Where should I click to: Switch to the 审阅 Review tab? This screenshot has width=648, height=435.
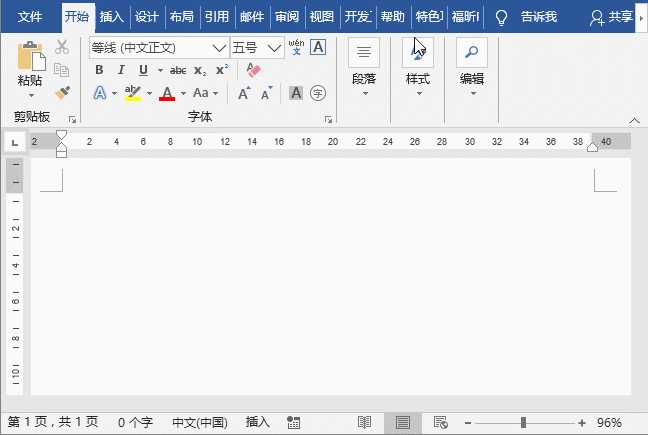(287, 17)
